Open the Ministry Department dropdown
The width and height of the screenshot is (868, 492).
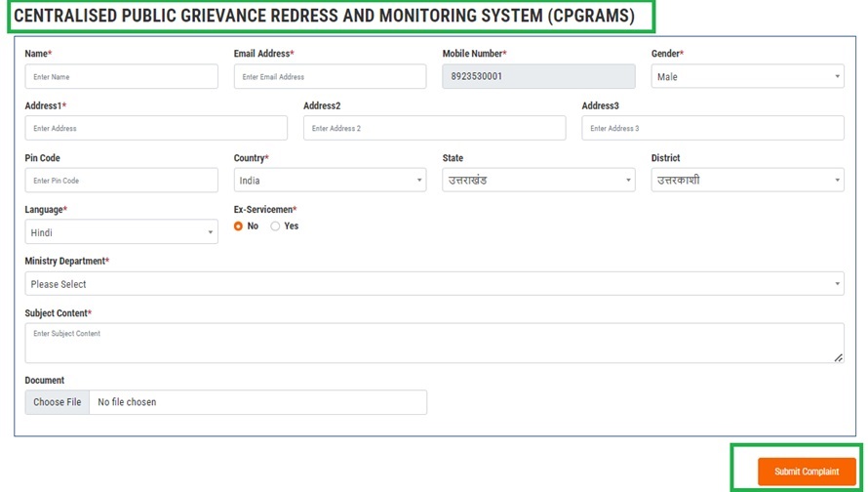[434, 284]
